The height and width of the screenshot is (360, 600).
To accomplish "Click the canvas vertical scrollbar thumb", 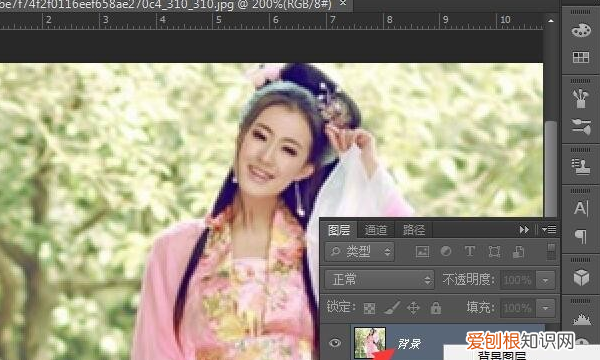I will coord(551,169).
